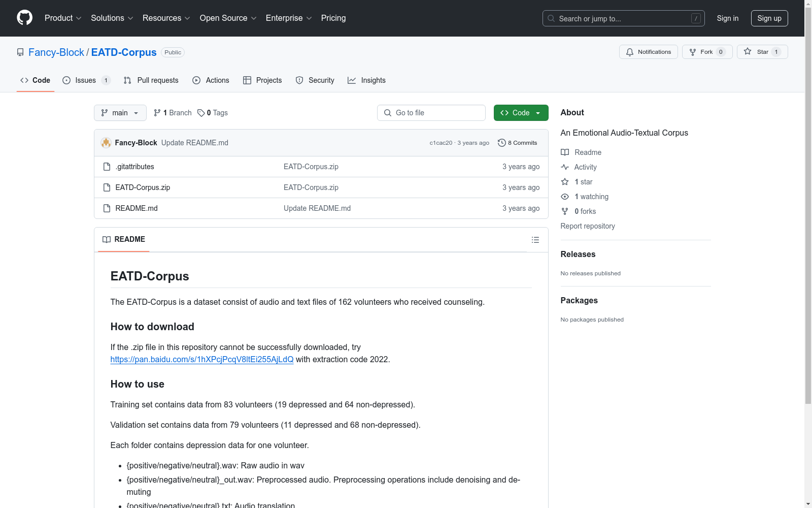The width and height of the screenshot is (812, 508).
Task: Open the Insights tab
Action: pyautogui.click(x=366, y=80)
